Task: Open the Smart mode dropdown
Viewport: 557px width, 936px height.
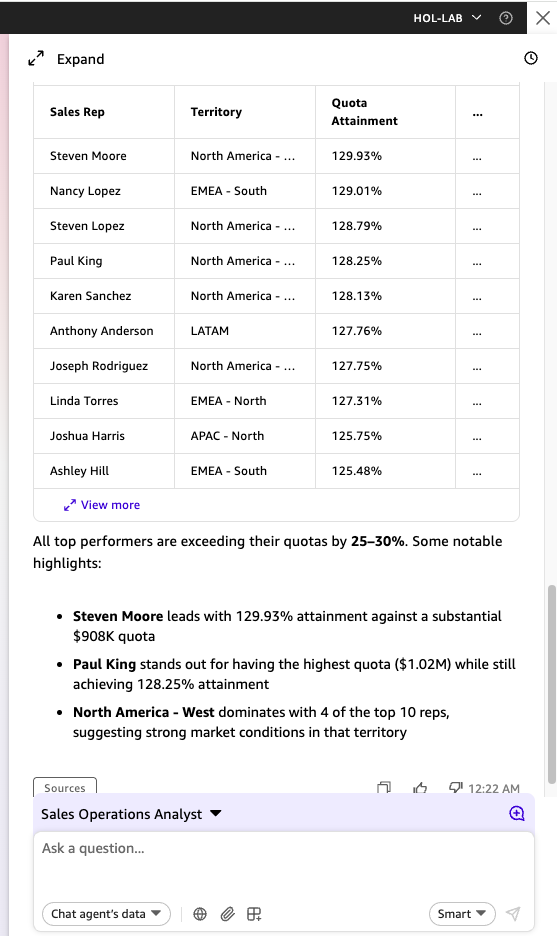Action: tap(462, 914)
